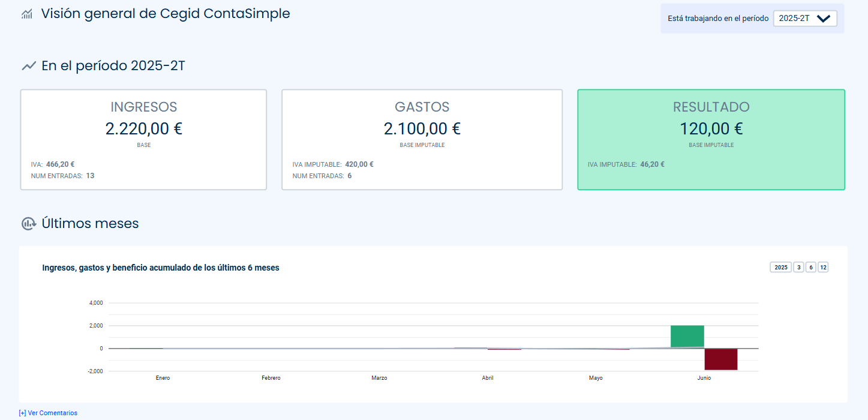This screenshot has width=868, height=420.
Task: Open the GASTOS summary card
Action: click(422, 140)
